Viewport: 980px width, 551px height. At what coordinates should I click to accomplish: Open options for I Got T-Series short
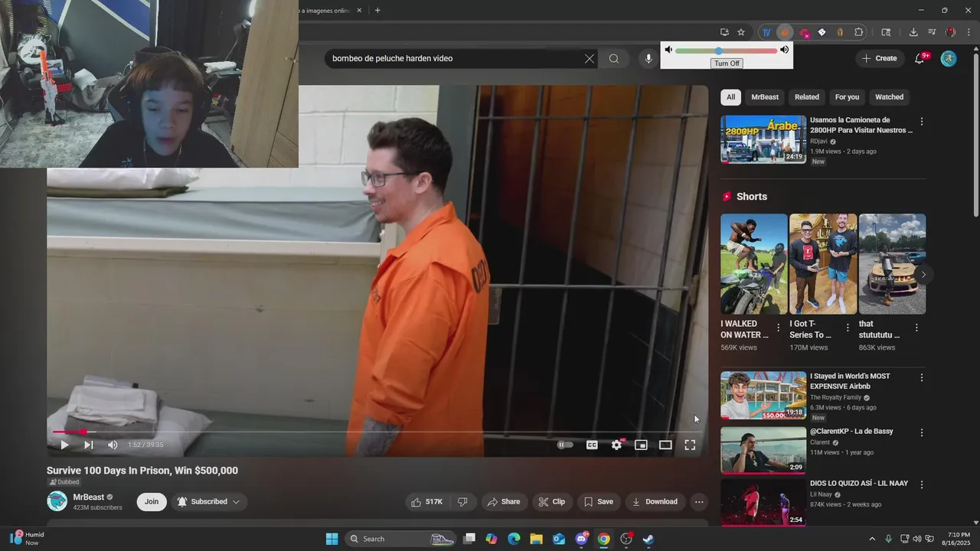[848, 328]
